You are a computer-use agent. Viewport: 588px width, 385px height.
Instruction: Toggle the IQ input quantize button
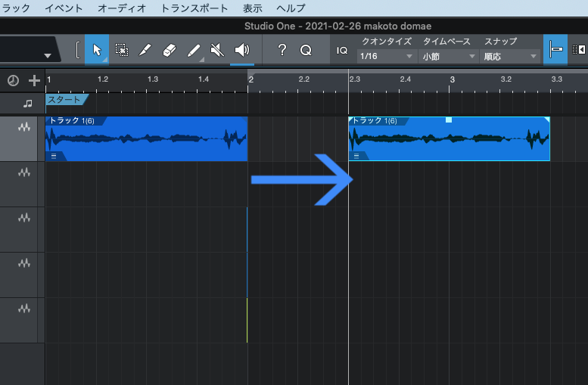(x=341, y=50)
